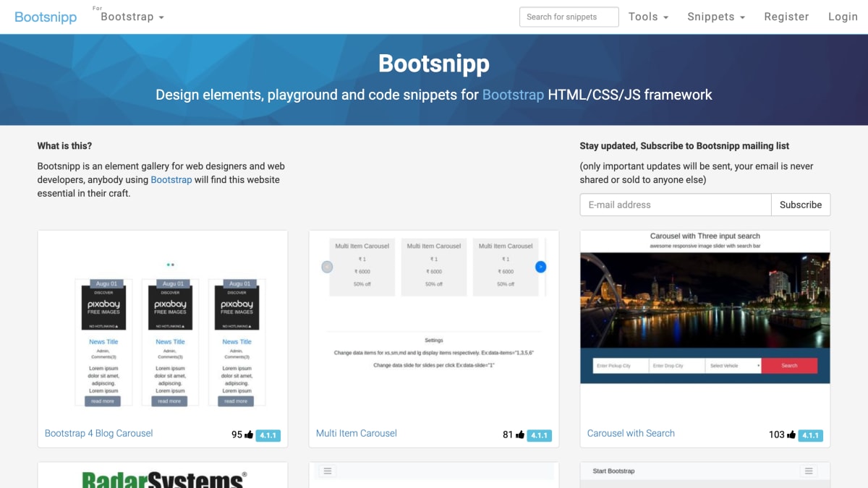
Task: Click first 'read more' button in blog preview
Action: click(103, 401)
